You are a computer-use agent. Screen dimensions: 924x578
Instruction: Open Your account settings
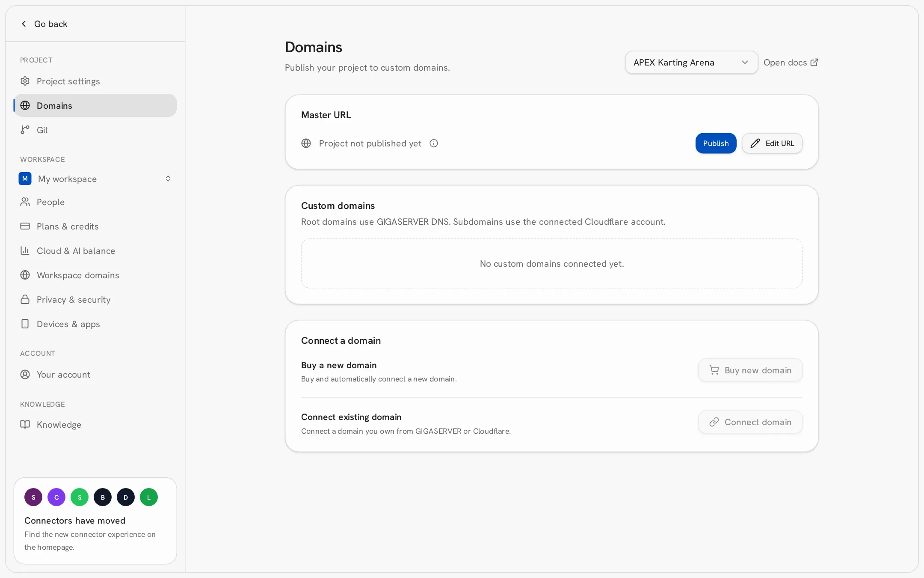95,374
